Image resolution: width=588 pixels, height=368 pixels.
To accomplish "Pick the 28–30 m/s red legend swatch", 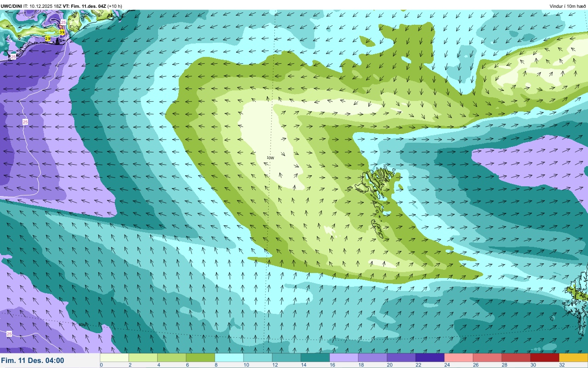I will point(516,357).
